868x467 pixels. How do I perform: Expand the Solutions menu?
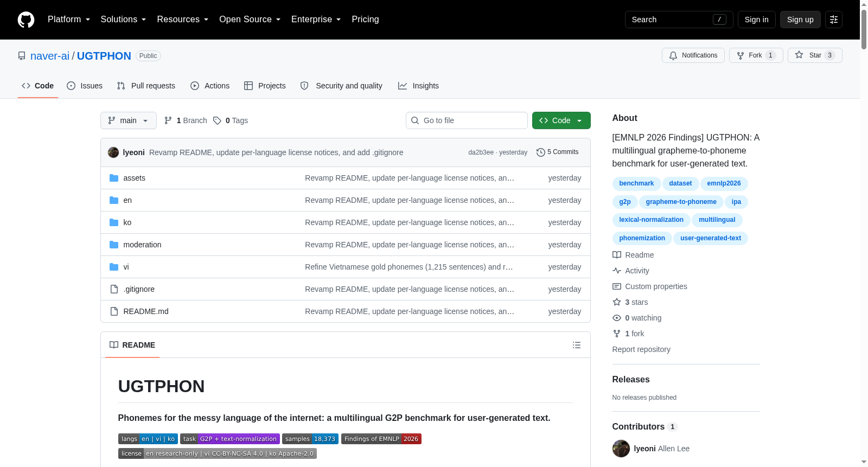click(x=123, y=20)
